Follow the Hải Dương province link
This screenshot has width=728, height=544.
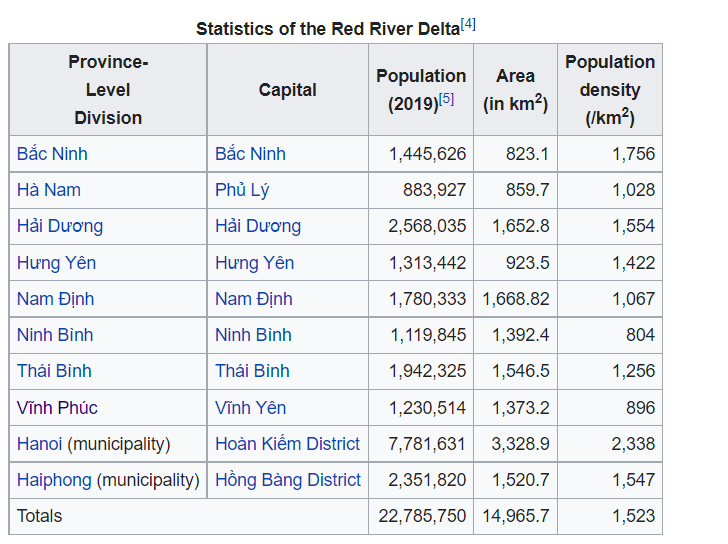[60, 226]
